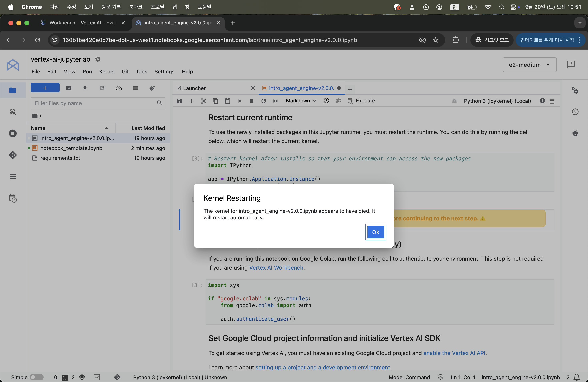Click the notification bell in status bar
The image size is (588, 382).
577,377
